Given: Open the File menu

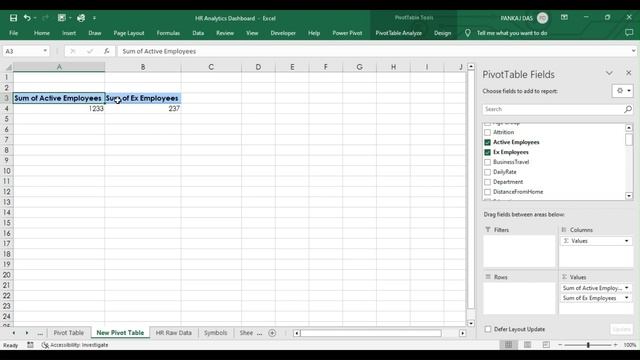Looking at the screenshot, I should point(13,33).
